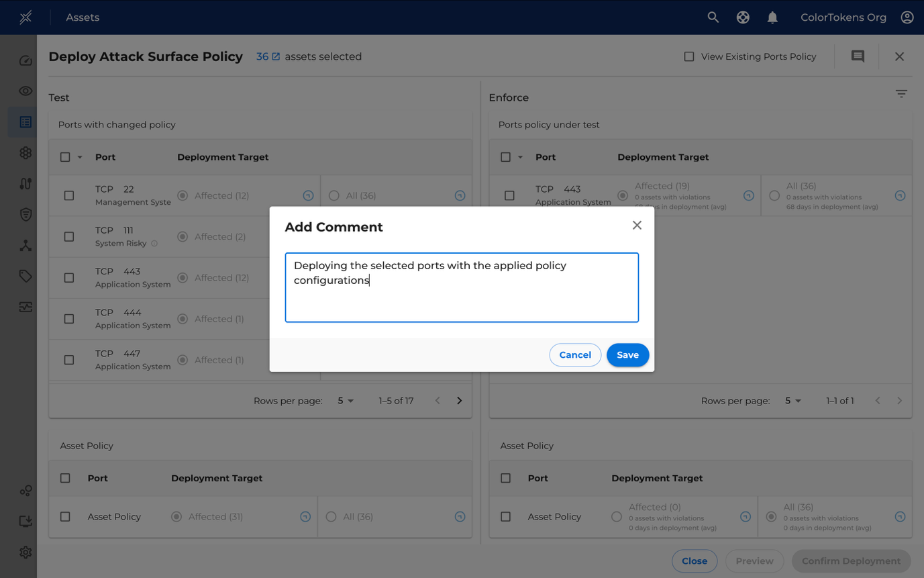The image size is (924, 578).
Task: Click the filter icon beside Enforce
Action: click(x=901, y=94)
